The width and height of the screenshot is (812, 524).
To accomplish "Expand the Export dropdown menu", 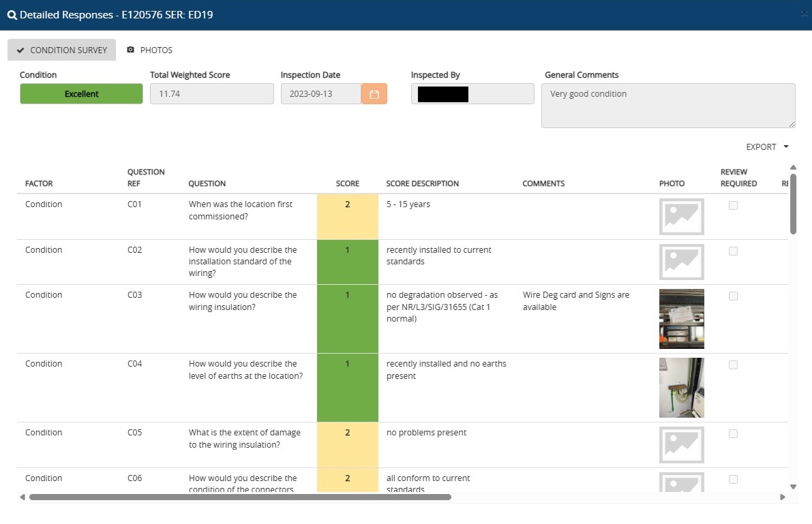I will 767,147.
